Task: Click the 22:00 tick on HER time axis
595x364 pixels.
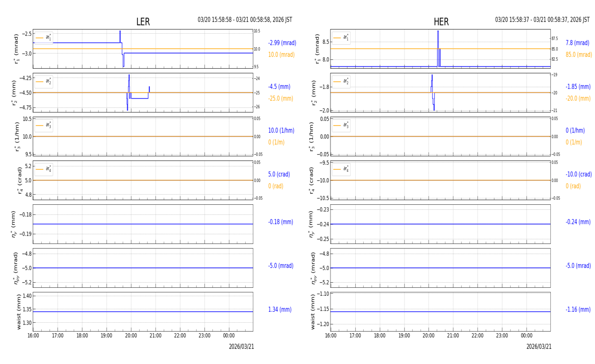Action: pyautogui.click(x=477, y=336)
